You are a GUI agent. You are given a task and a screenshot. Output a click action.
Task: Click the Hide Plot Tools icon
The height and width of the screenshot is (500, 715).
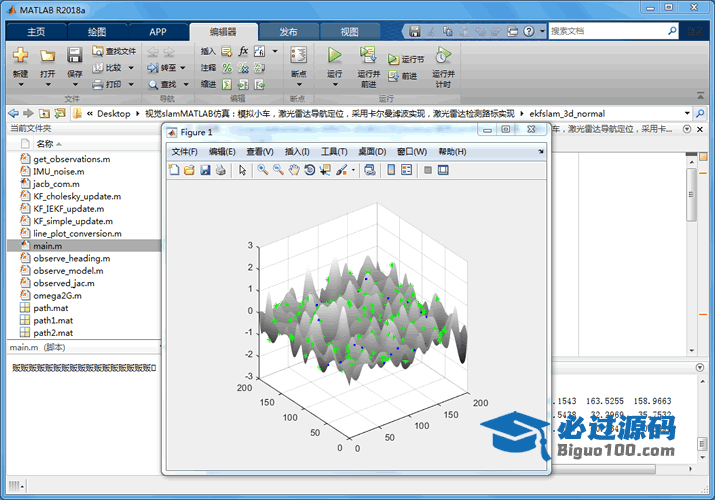coord(428,170)
